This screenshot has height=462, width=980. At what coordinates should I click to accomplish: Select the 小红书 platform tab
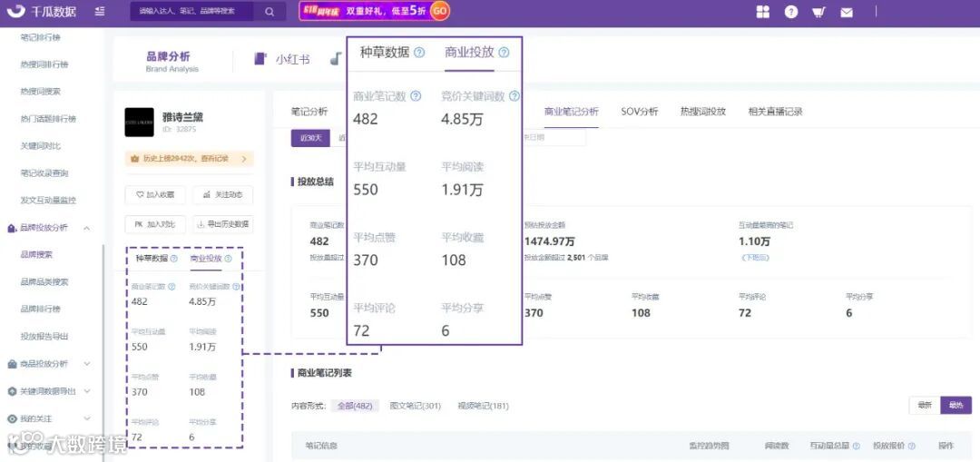282,59
